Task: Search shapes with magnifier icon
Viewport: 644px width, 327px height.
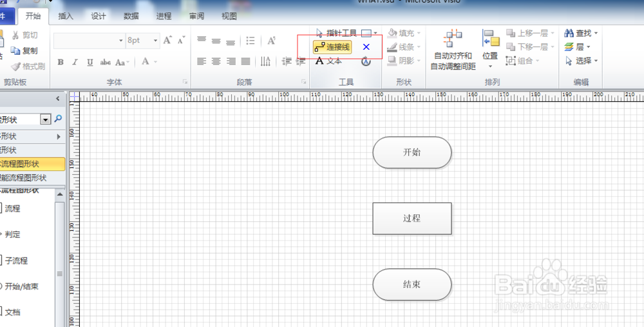Action: coord(59,119)
